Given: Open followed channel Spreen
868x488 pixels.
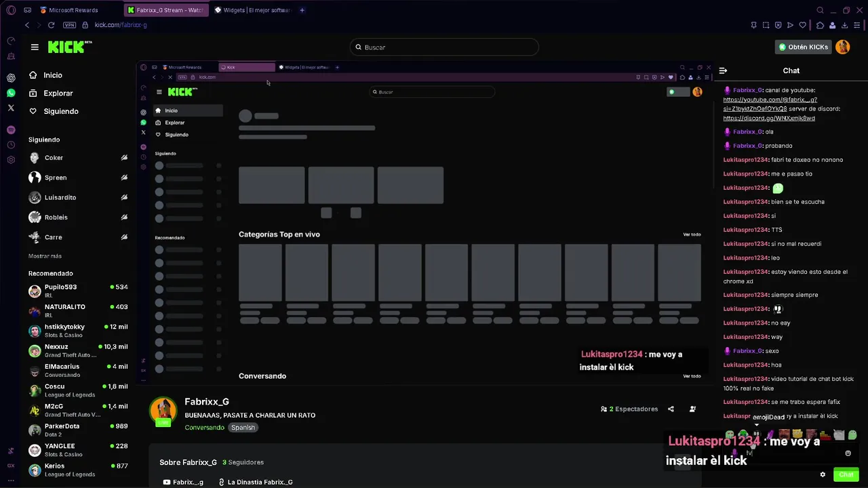Looking at the screenshot, I should pos(78,178).
